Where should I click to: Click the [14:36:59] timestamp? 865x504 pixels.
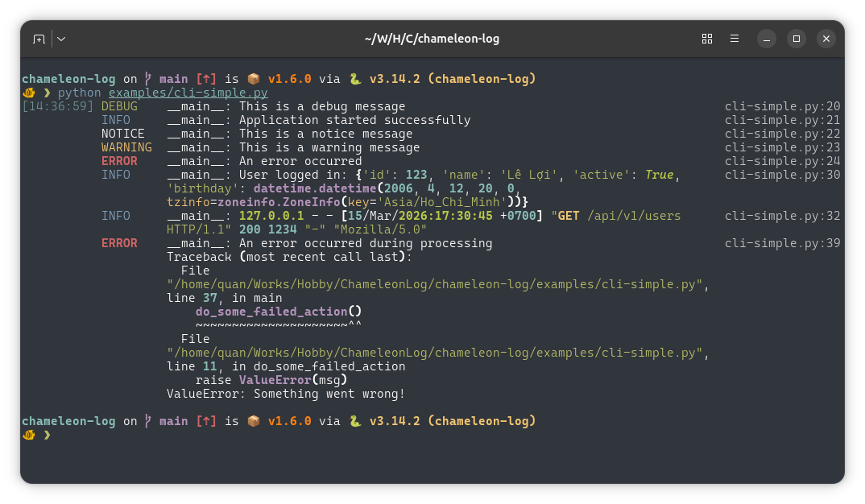click(x=58, y=106)
